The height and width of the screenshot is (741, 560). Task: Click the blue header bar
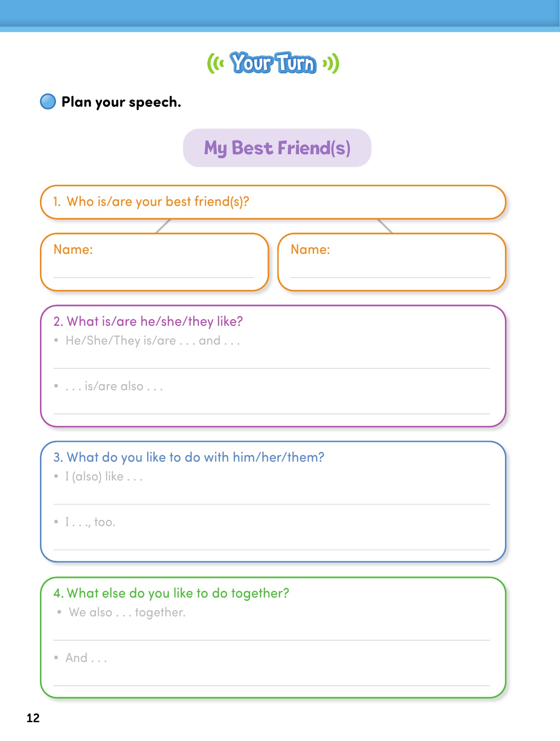pos(280,16)
